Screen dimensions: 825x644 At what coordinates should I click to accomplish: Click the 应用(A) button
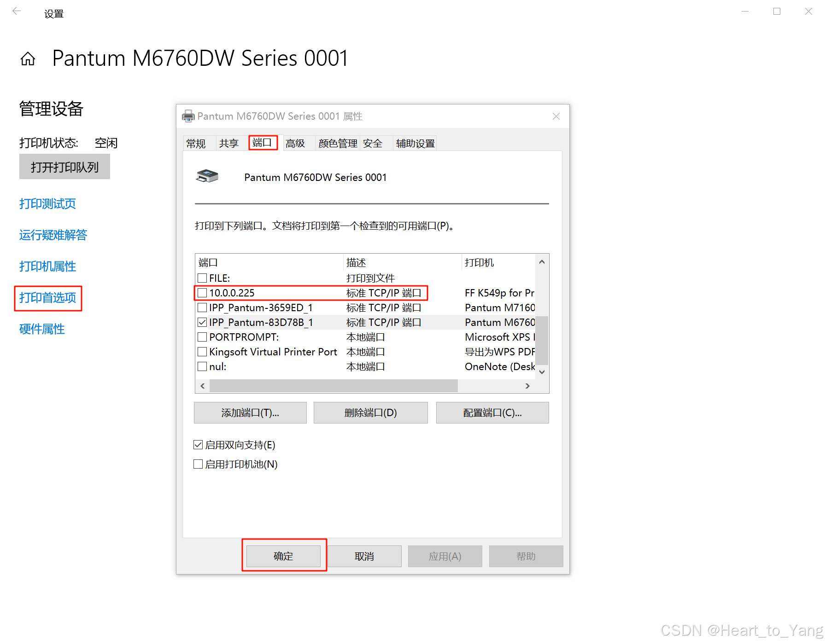(x=445, y=556)
